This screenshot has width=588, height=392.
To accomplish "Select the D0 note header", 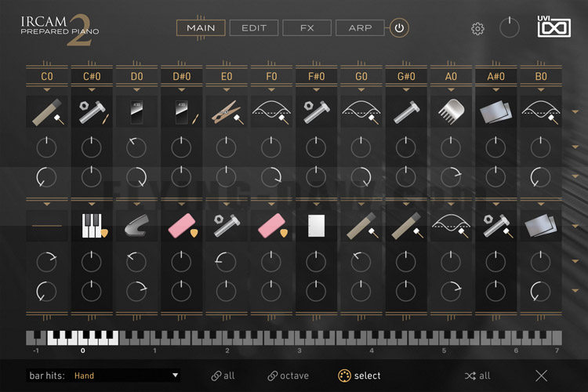I will (x=136, y=77).
